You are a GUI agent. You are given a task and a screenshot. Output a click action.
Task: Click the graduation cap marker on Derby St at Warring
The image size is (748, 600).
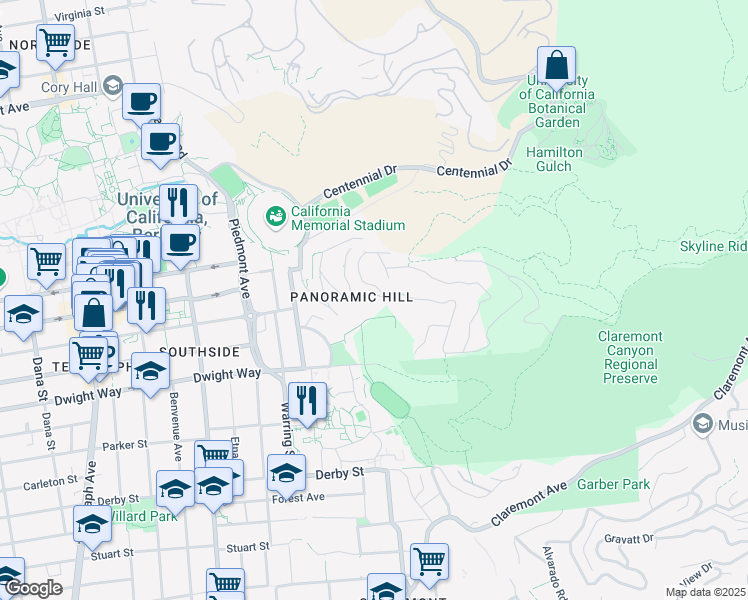[x=286, y=473]
